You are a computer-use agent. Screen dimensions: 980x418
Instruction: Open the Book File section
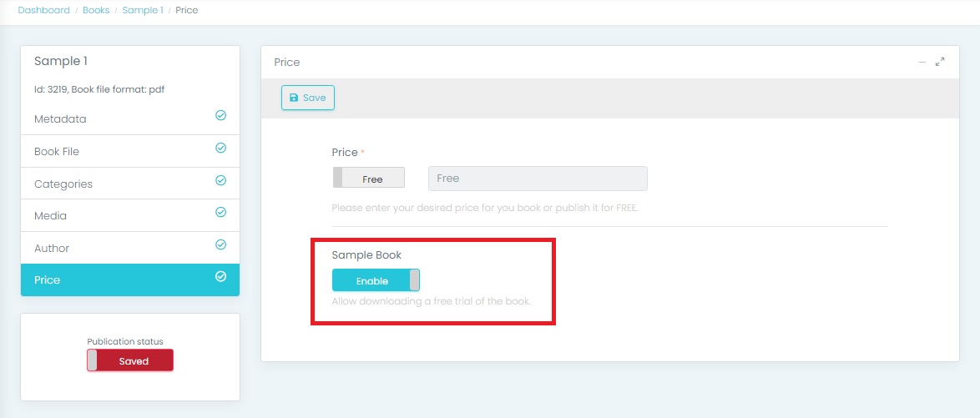coord(57,152)
